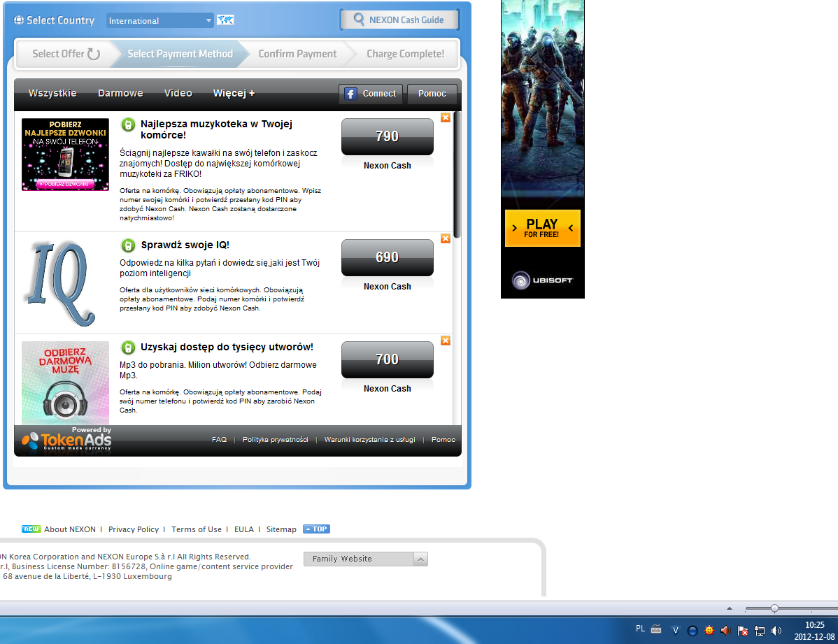This screenshot has width=838, height=644.
Task: Click the blue V shield tray icon
Action: 676,631
